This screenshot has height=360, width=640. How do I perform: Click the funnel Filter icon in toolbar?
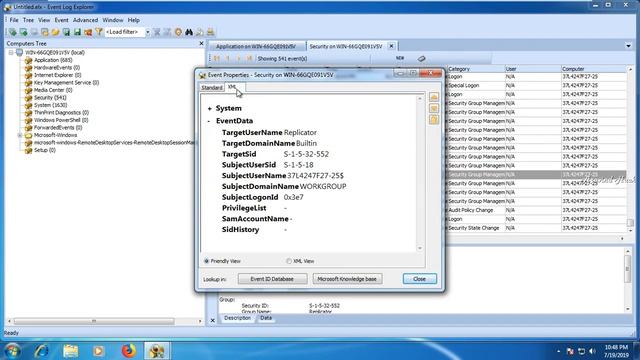tap(99, 32)
